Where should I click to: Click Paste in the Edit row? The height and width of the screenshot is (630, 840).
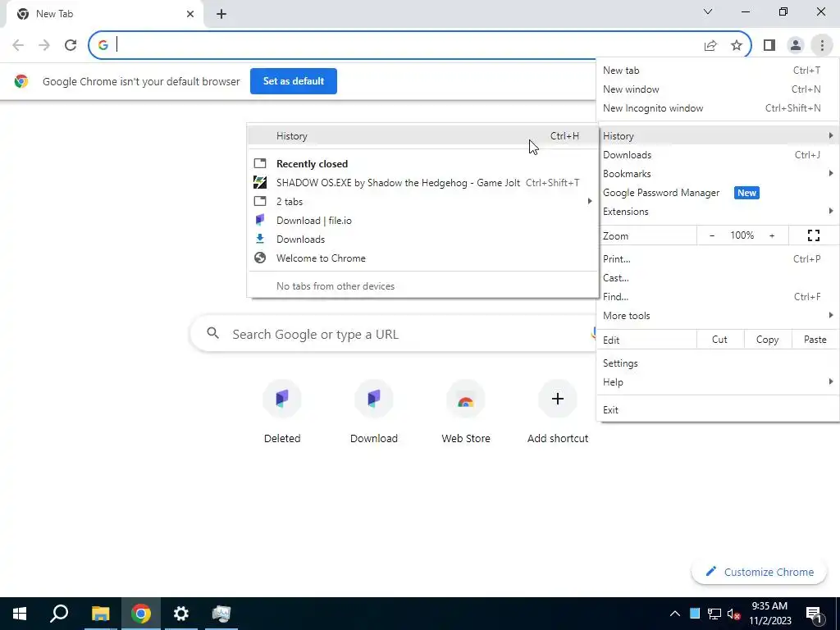[815, 340]
